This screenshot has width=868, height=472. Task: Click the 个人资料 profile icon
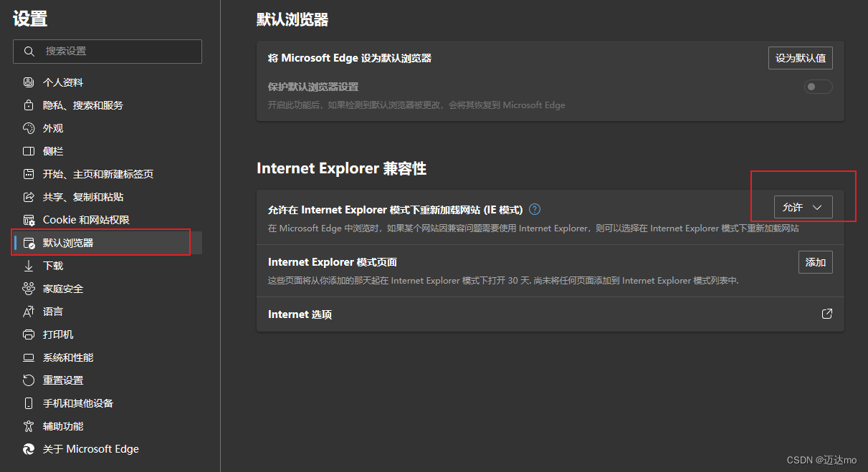pyautogui.click(x=29, y=82)
